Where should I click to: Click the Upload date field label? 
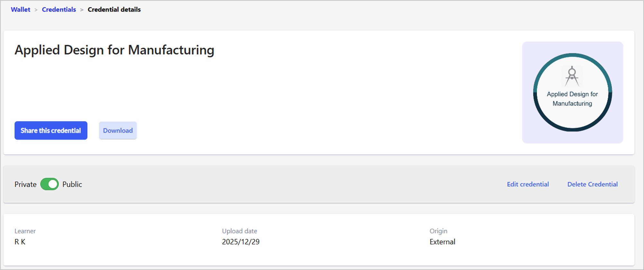(239, 231)
